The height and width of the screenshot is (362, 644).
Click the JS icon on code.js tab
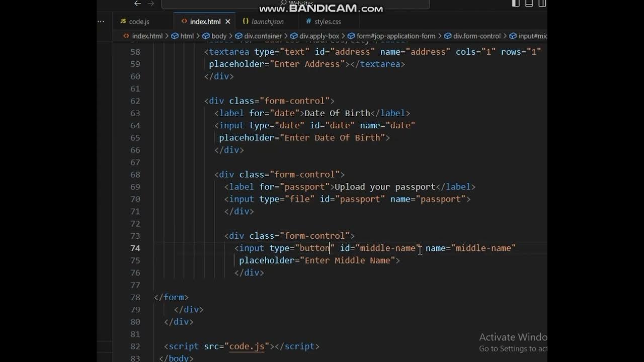click(123, 22)
